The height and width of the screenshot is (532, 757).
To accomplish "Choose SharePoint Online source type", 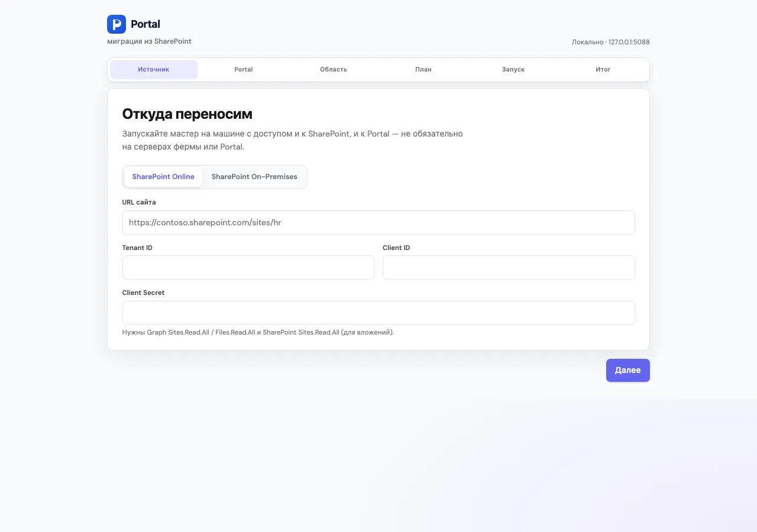I will 163,177.
